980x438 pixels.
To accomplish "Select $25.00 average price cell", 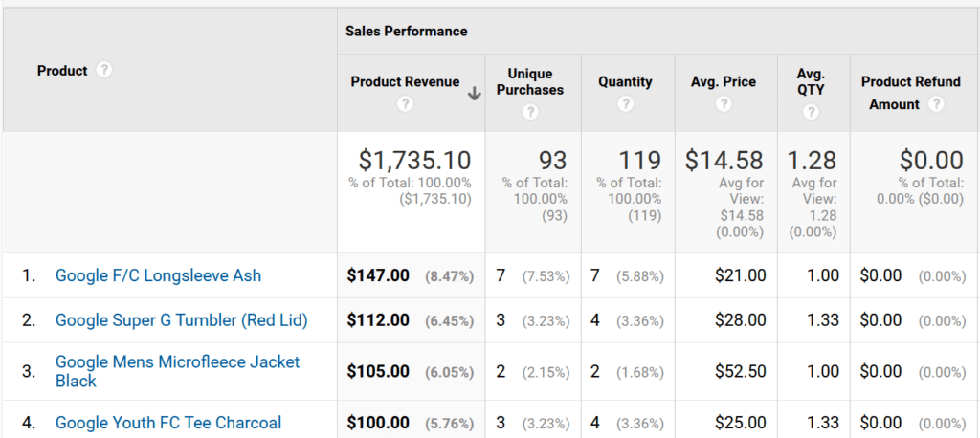I will [741, 423].
